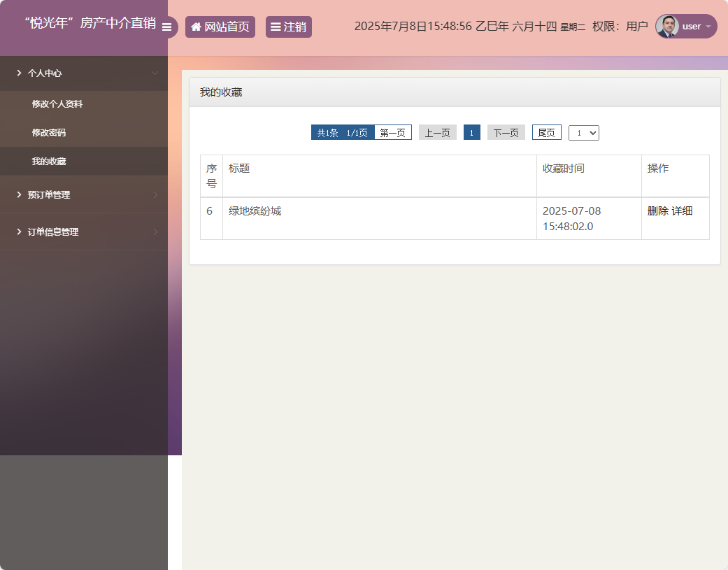Click the arrow icon beside 个人中心

18,73
